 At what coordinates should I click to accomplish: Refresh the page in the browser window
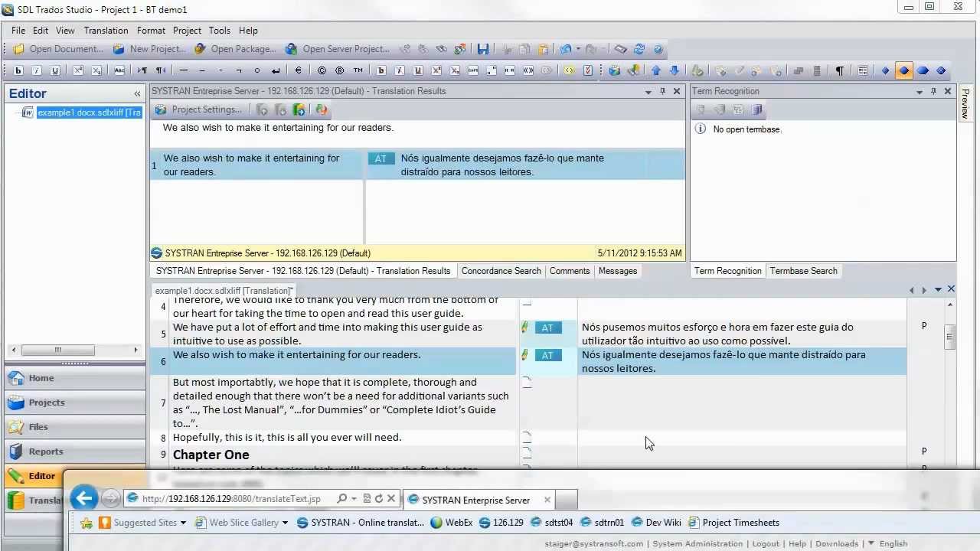[x=378, y=498]
